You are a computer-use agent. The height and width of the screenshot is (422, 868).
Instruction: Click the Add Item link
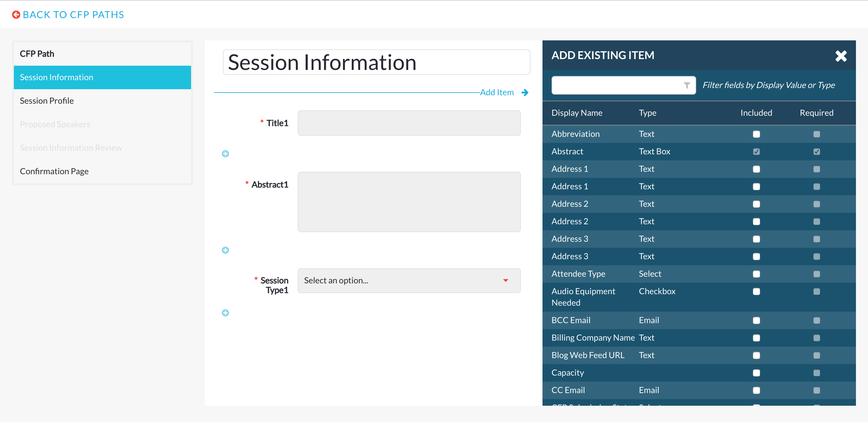pos(497,92)
